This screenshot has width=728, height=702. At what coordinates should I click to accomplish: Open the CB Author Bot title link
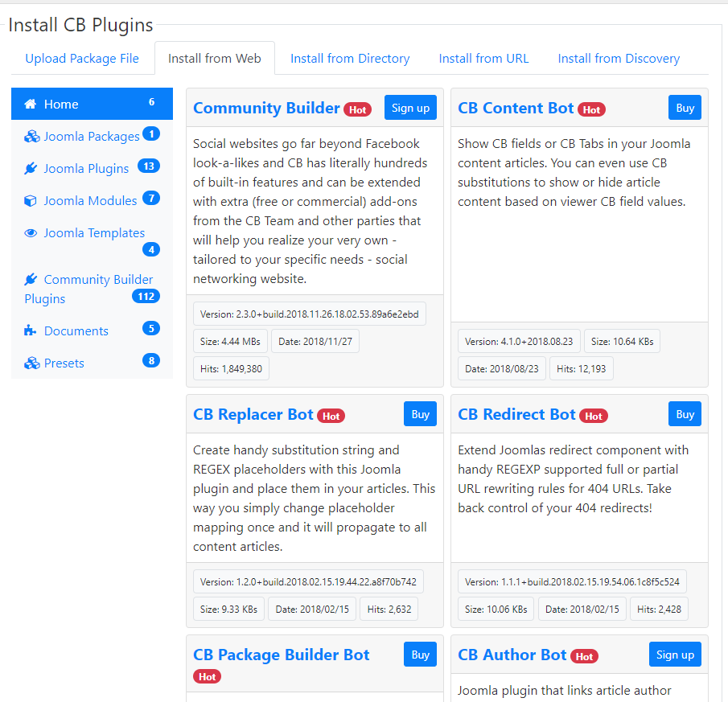click(x=512, y=655)
